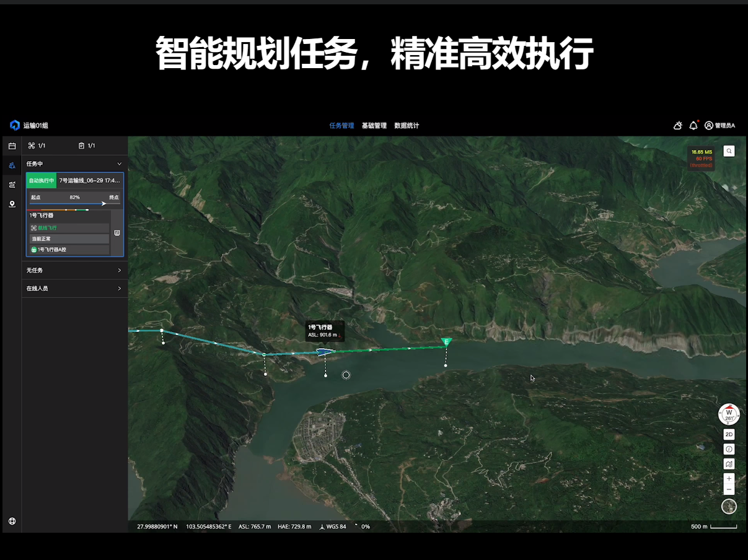Click the search magnifier on the map
This screenshot has width=748, height=560.
(x=729, y=151)
